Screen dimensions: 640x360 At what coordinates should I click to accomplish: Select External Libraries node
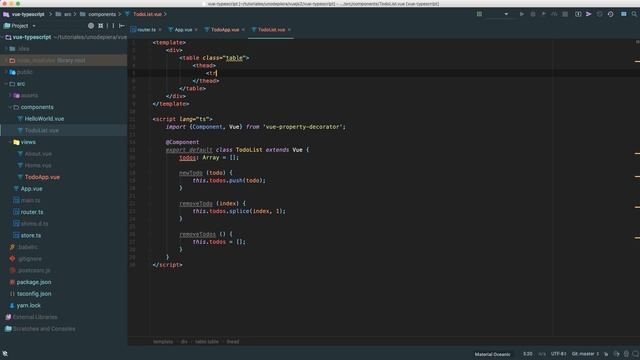[35, 317]
